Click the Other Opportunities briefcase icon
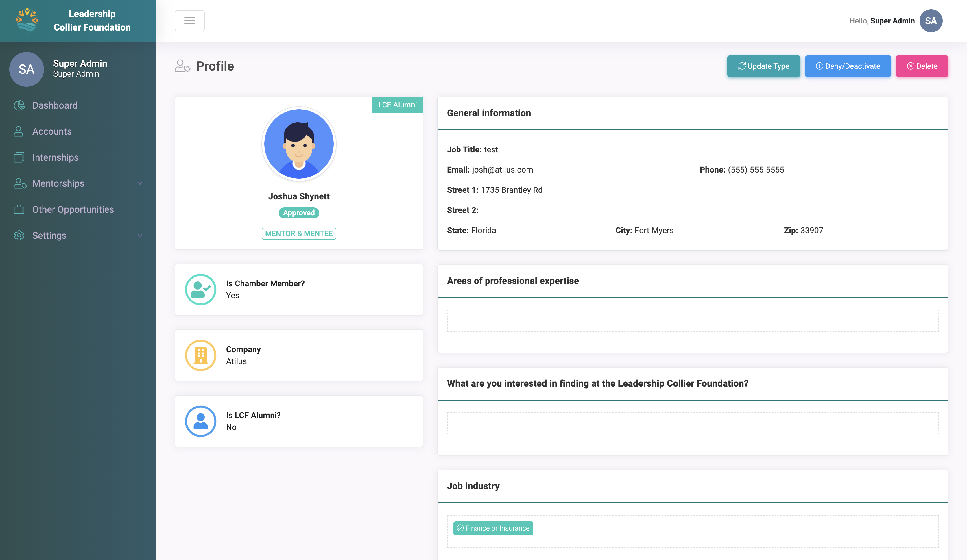Screen dimensions: 967x560 (x=19, y=209)
